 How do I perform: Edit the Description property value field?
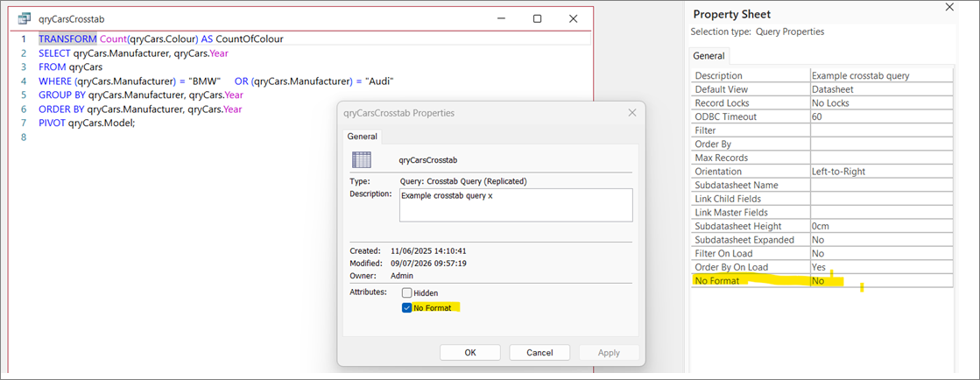click(881, 75)
